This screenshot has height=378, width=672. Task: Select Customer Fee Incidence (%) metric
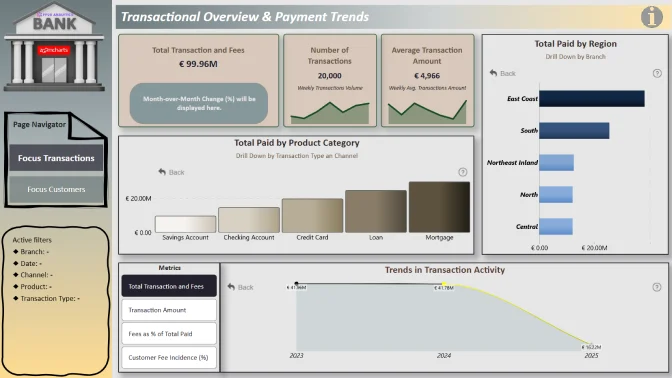coord(169,357)
